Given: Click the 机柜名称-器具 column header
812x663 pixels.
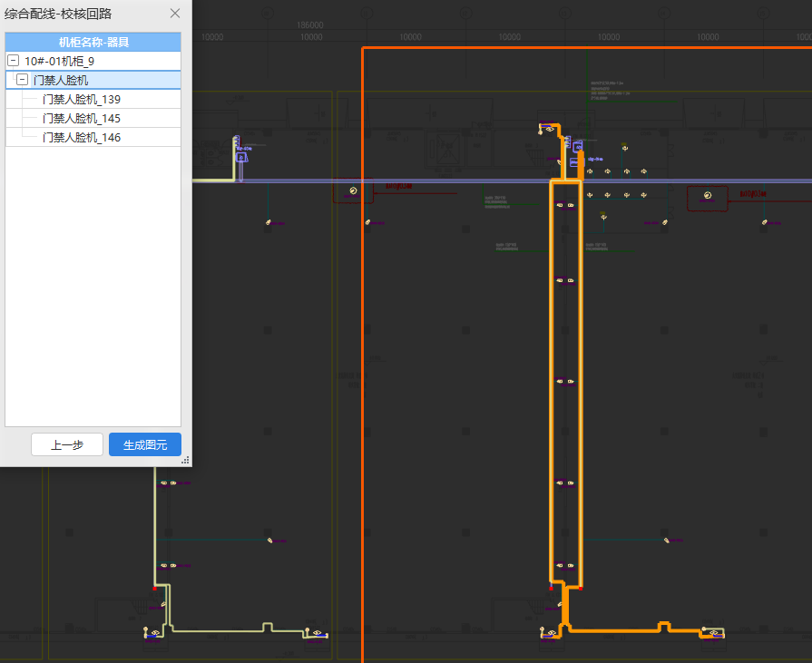Looking at the screenshot, I should (x=93, y=42).
